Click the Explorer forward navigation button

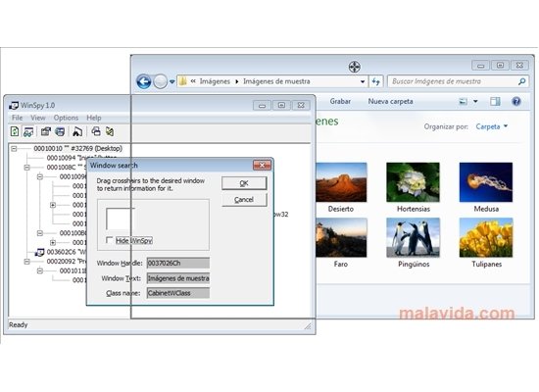[x=160, y=82]
